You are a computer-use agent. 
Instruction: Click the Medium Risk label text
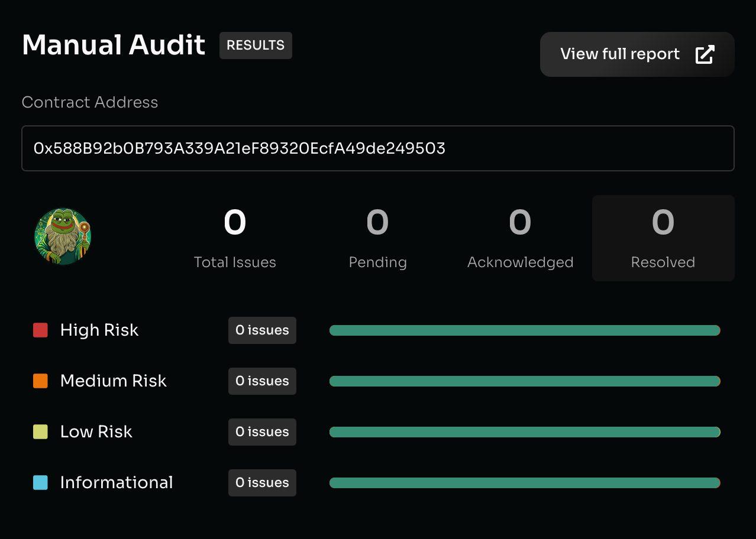[114, 381]
